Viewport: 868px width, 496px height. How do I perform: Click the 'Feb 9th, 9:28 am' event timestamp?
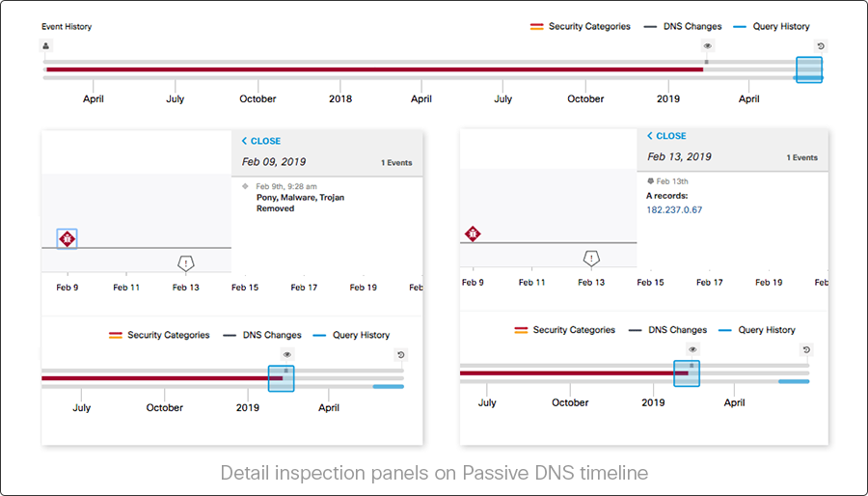coord(286,186)
